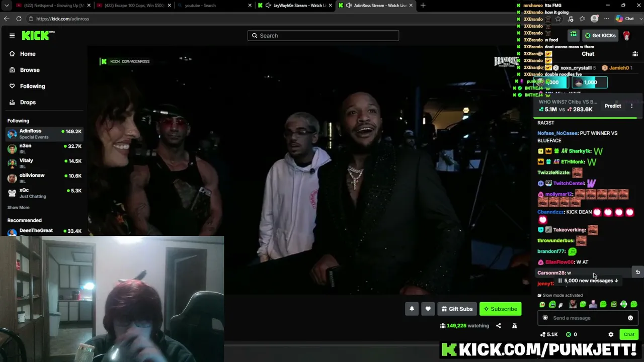Resume chat via 5,000 new messages

tap(588, 281)
